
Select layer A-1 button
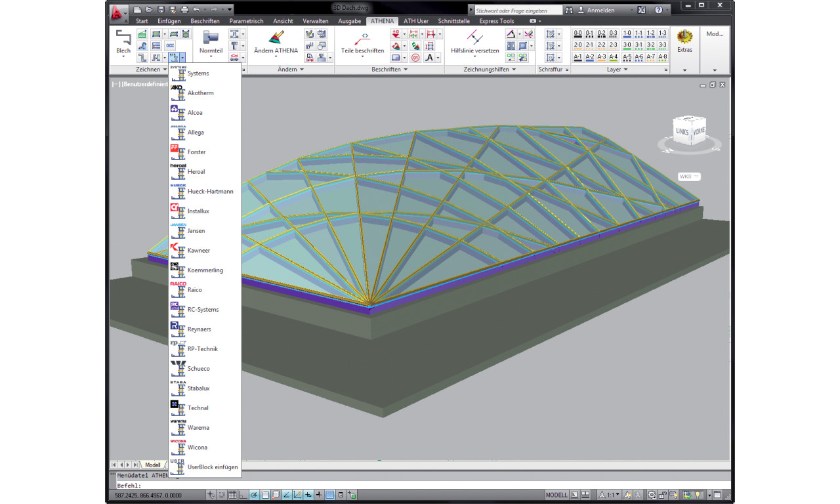tap(577, 57)
